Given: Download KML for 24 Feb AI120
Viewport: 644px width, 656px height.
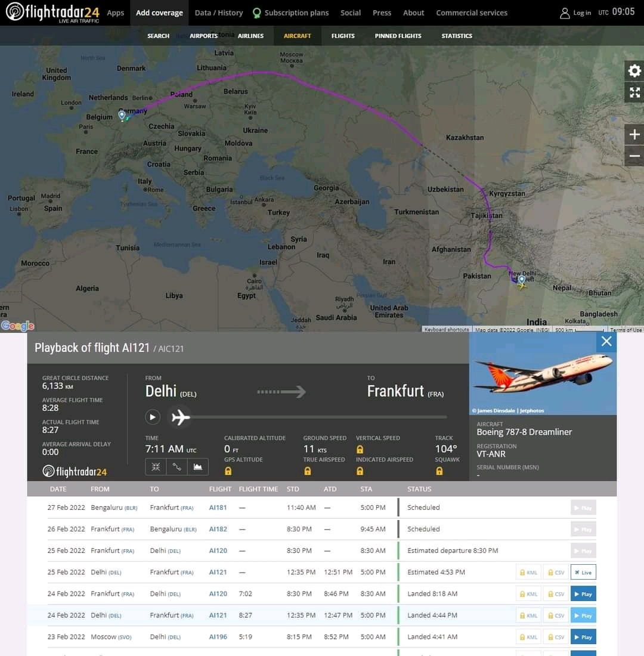Looking at the screenshot, I should [528, 594].
